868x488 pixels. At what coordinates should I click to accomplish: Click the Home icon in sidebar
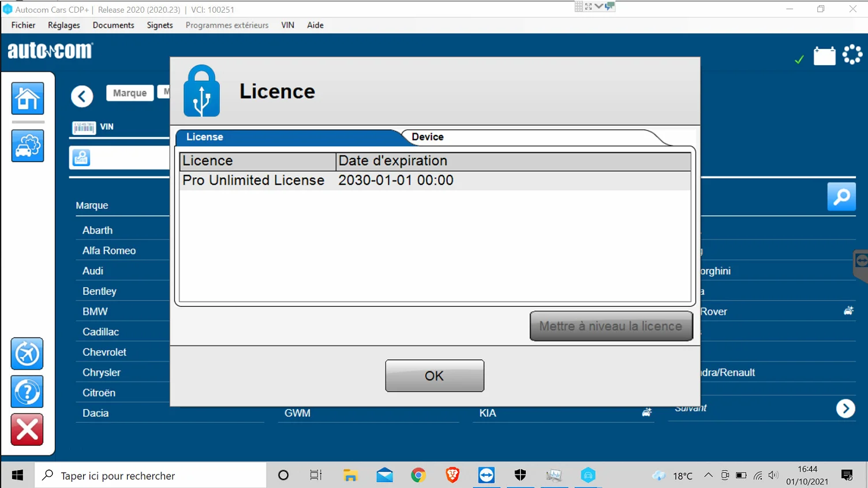pos(28,99)
